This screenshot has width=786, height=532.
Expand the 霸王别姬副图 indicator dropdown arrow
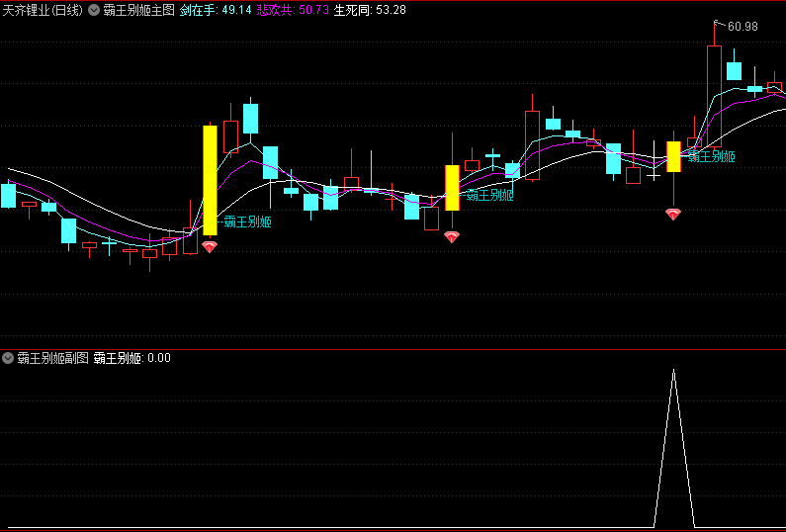(x=8, y=358)
